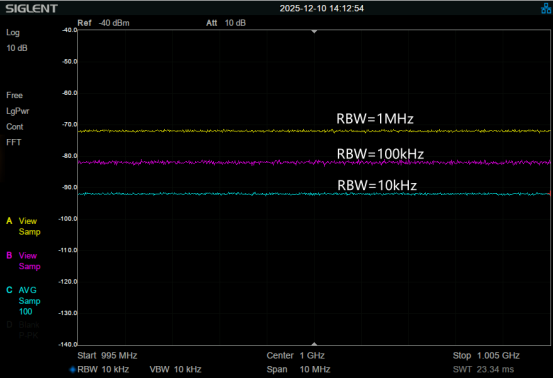The image size is (553, 378).
Task: Select the Ref -40 dBm readout
Action: coord(103,23)
